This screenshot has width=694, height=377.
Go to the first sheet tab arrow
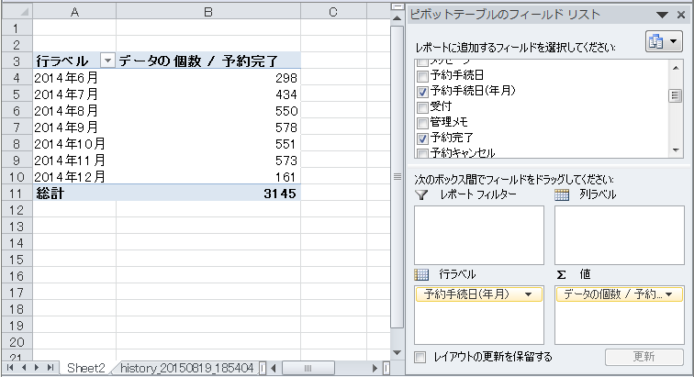click(10, 368)
